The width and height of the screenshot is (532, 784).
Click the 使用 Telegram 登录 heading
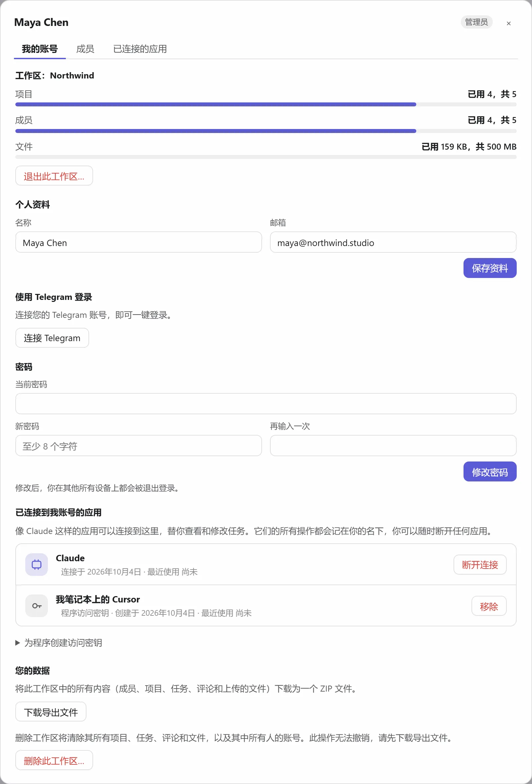click(x=54, y=297)
